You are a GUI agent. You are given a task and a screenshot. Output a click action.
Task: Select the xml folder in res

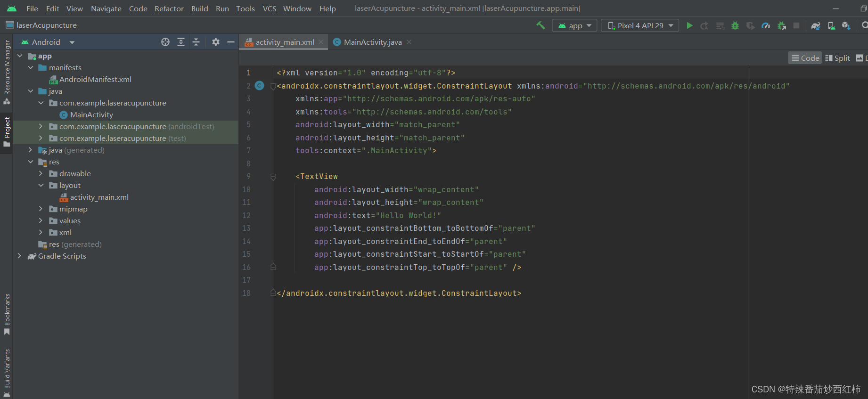coord(60,232)
